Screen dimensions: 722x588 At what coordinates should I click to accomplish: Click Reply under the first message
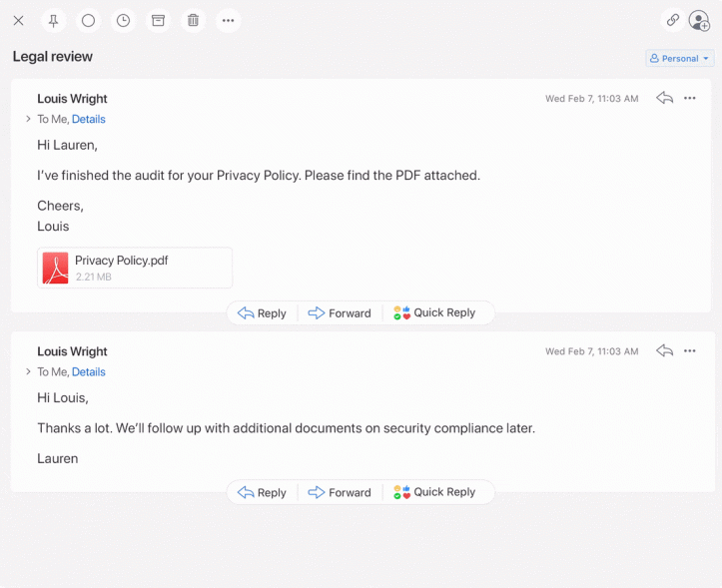point(262,313)
